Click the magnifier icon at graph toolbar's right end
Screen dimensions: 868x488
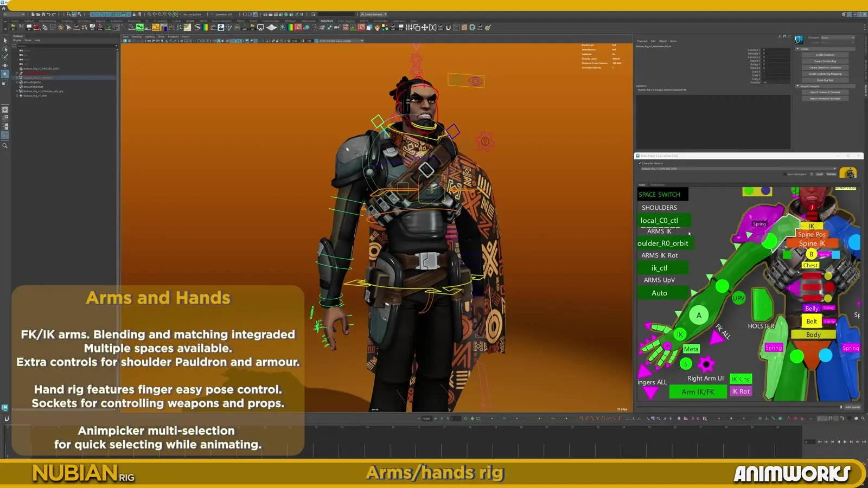tap(863, 419)
